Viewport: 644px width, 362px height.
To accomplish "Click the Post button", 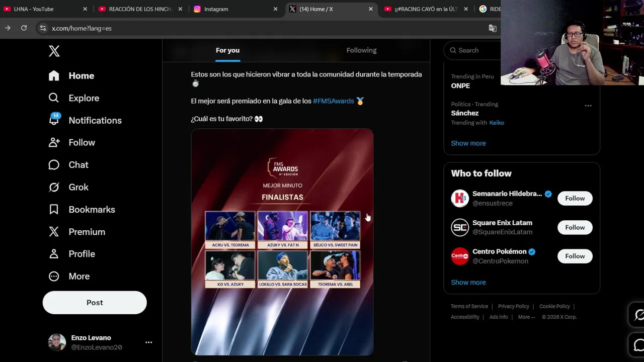I will [x=95, y=303].
